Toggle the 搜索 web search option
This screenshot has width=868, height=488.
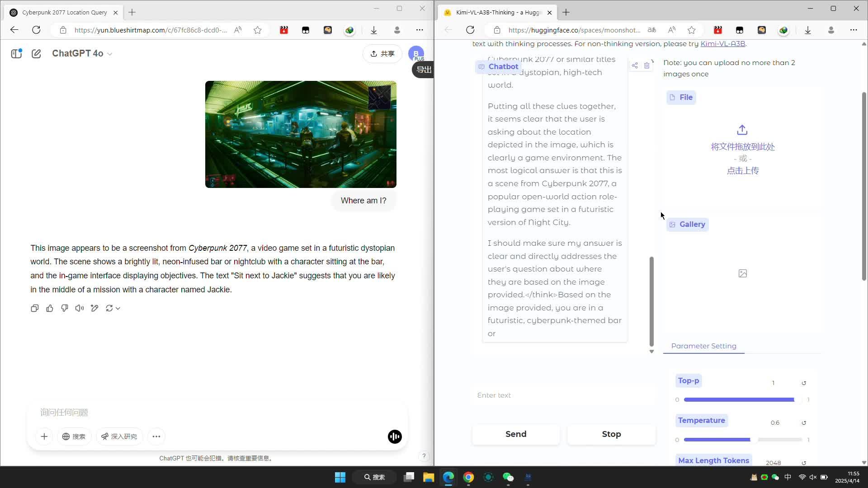tap(74, 436)
